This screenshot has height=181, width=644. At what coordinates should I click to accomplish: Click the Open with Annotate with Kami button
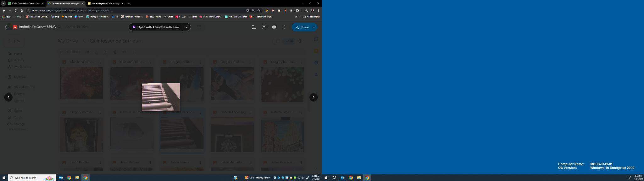(x=156, y=27)
